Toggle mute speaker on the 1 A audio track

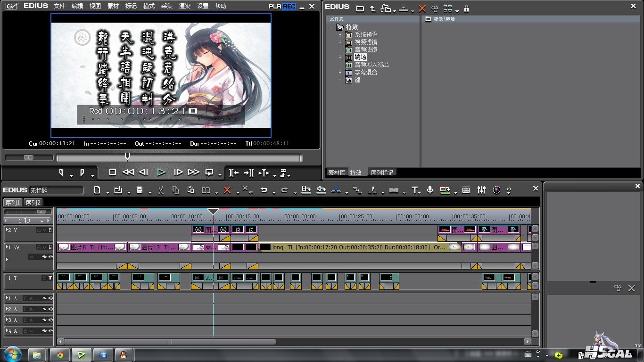50,298
